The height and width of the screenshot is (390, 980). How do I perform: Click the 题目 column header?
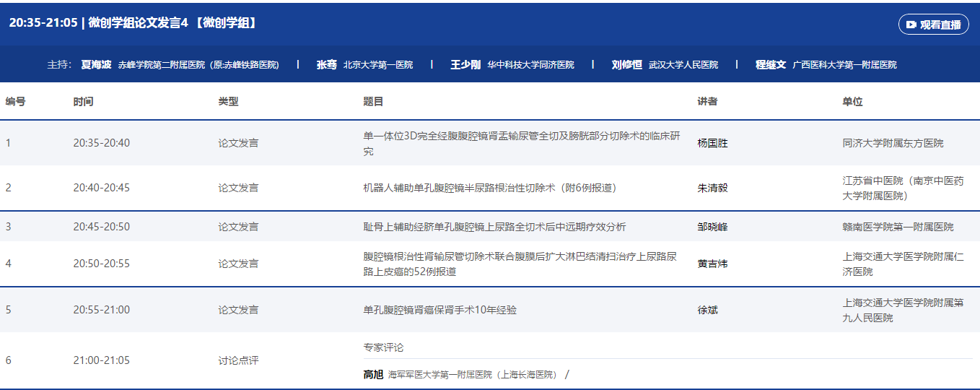coord(373,102)
